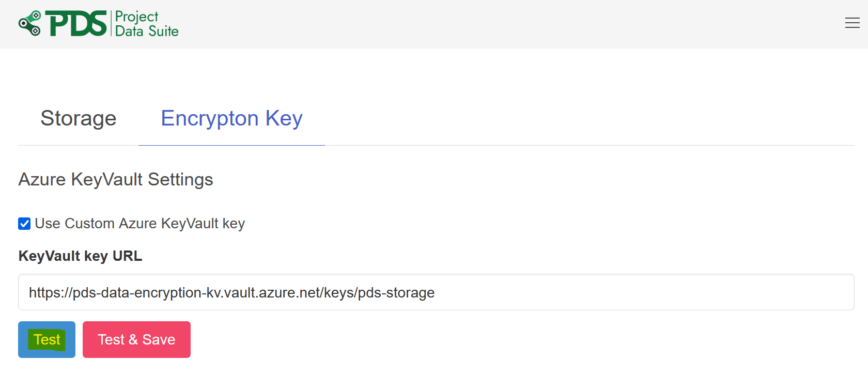Click Test & Save

[136, 339]
